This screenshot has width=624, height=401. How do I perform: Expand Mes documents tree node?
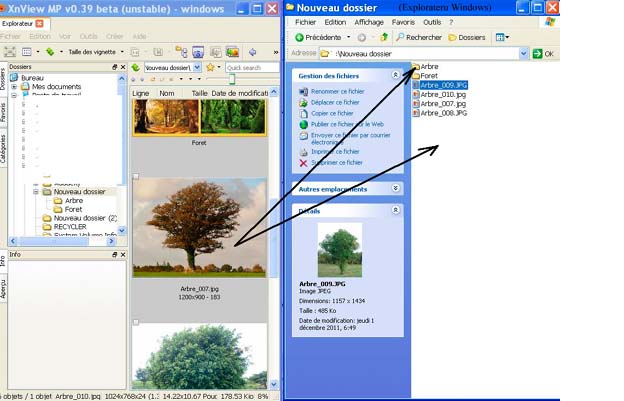pyautogui.click(x=14, y=86)
